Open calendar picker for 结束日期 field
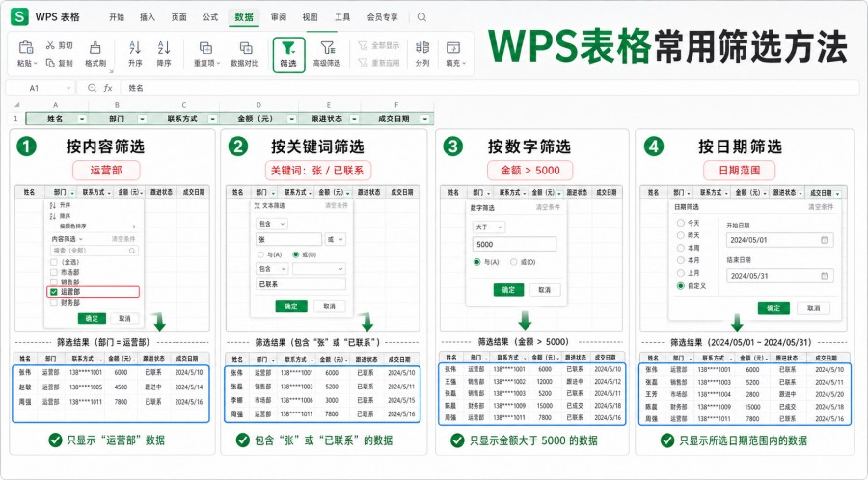The image size is (868, 480). (x=825, y=276)
